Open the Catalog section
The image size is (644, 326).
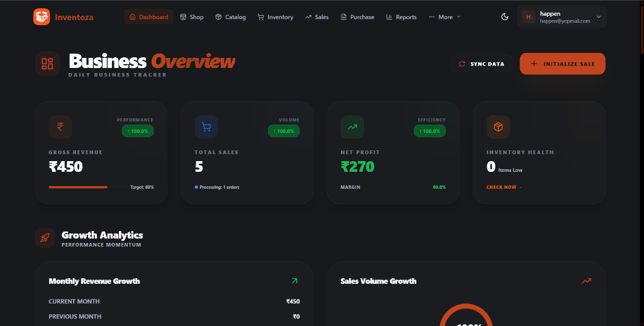[230, 17]
